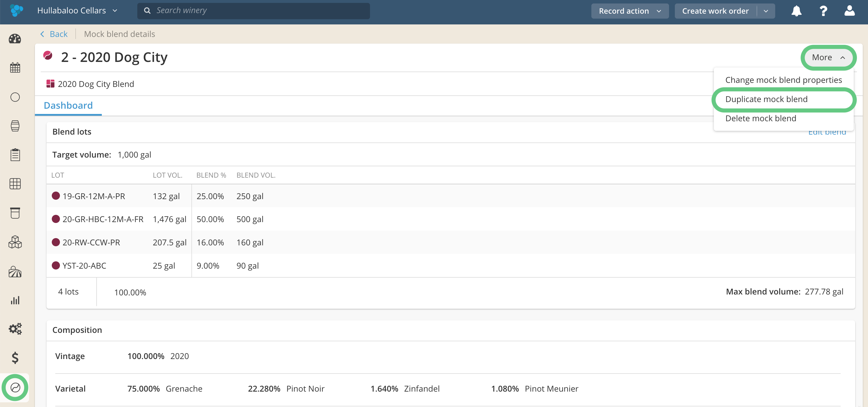The height and width of the screenshot is (407, 868).
Task: Click the blend icon beside 2020 Dog City Blend
Action: pos(50,83)
